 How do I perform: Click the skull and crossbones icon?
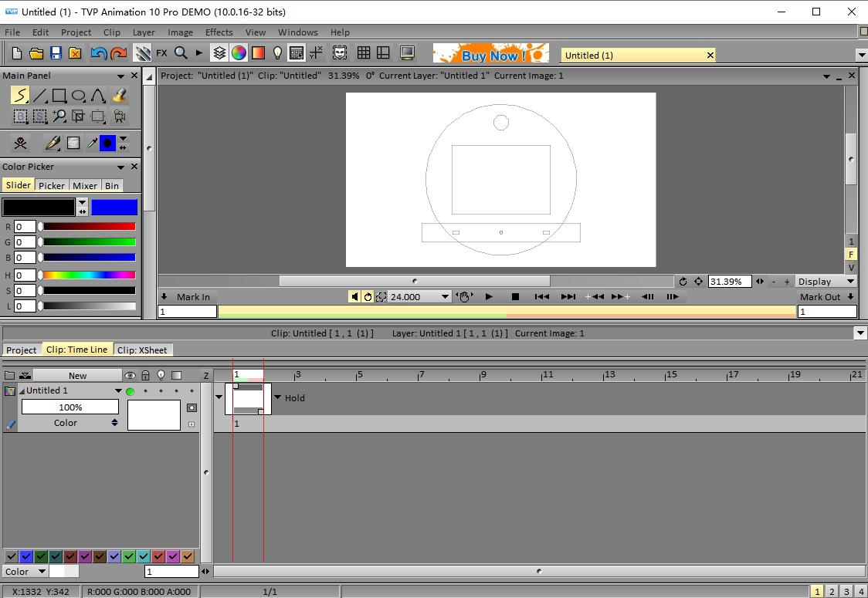tap(21, 144)
